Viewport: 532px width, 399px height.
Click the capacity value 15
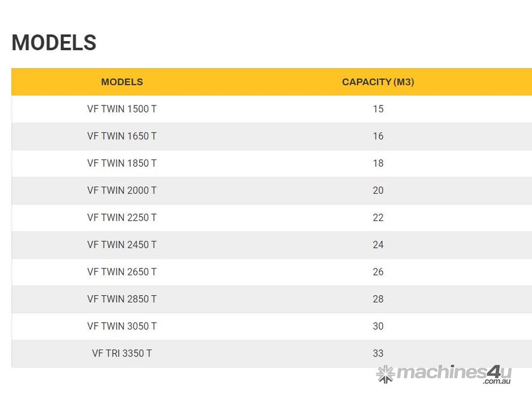tap(378, 109)
